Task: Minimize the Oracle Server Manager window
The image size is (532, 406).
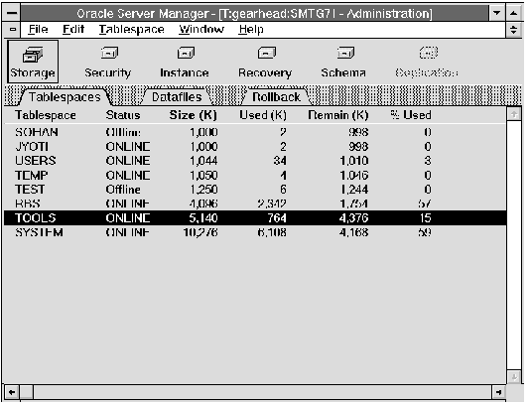Action: (x=496, y=13)
